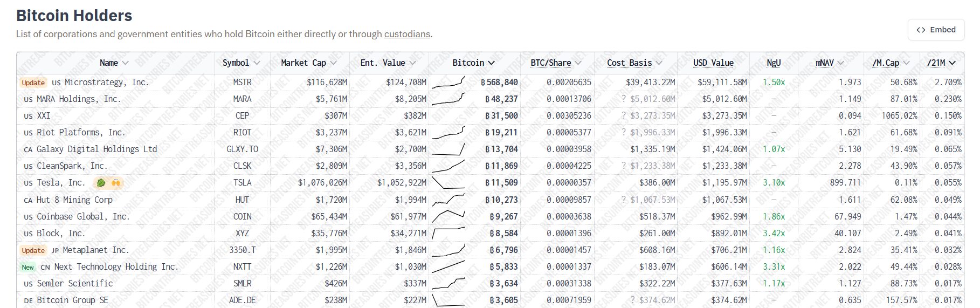Open Tesla sparkline chart
The height and width of the screenshot is (308, 980).
(x=448, y=182)
